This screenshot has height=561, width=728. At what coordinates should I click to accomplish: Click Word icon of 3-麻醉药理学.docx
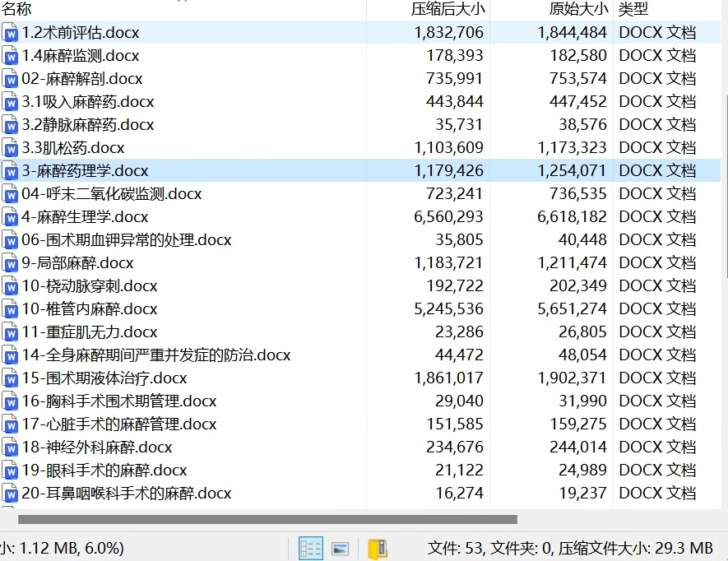(10, 171)
